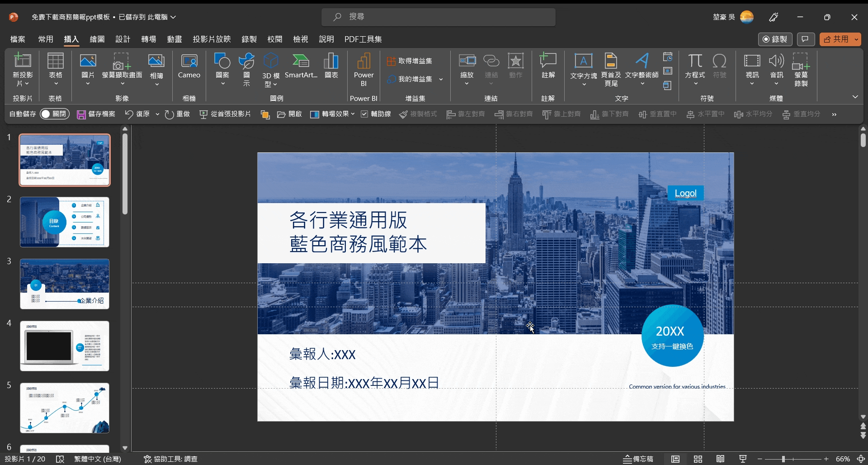Click 復原 undo in quick access toolbar
Screen dimensions: 868x465
coord(137,114)
